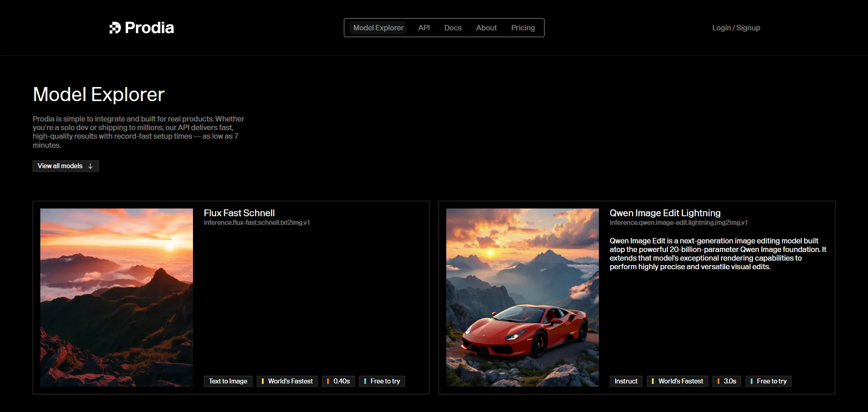
Task: Click Flux card's World's Fastest badge
Action: click(287, 381)
